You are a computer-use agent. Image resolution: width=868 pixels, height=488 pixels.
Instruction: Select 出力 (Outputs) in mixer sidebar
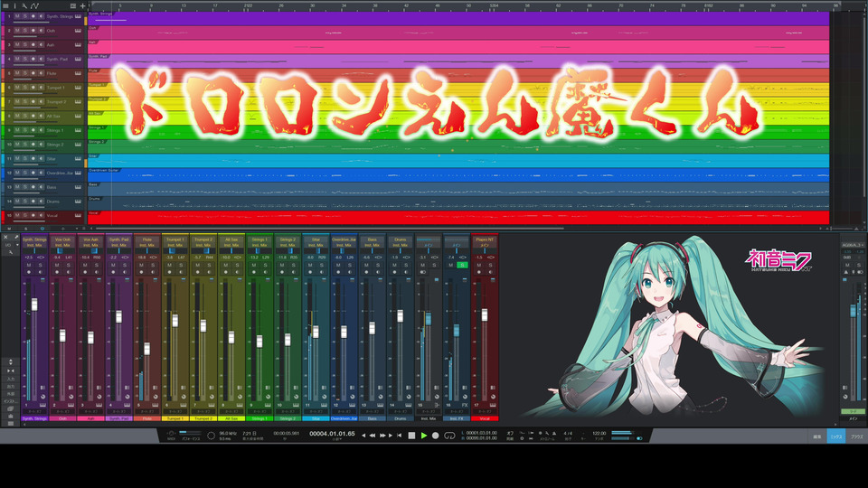pos(11,386)
